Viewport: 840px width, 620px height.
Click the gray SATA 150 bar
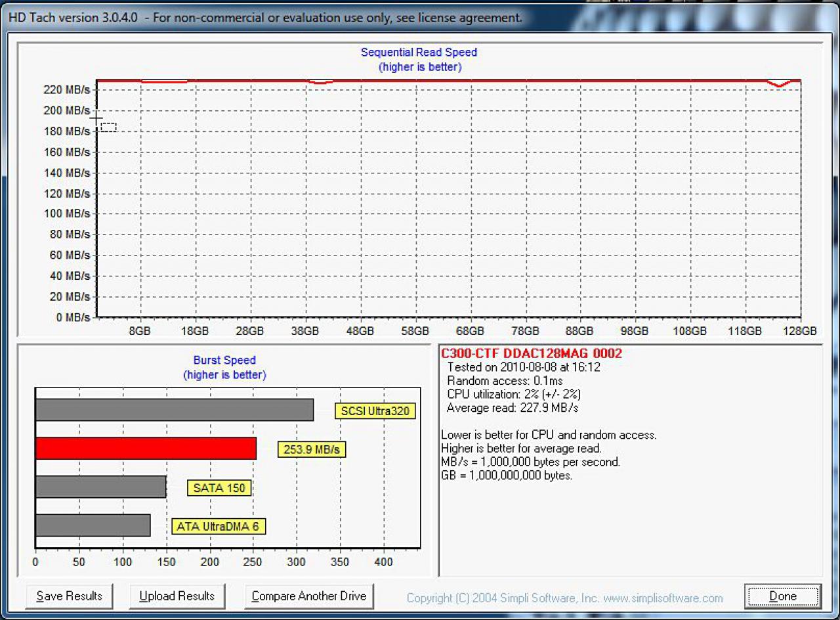pos(100,487)
